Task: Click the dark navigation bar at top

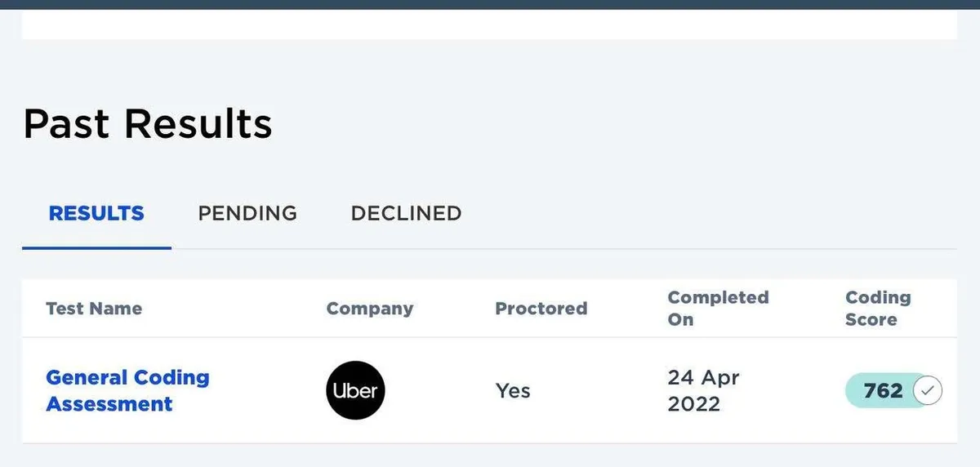Action: [x=490, y=4]
